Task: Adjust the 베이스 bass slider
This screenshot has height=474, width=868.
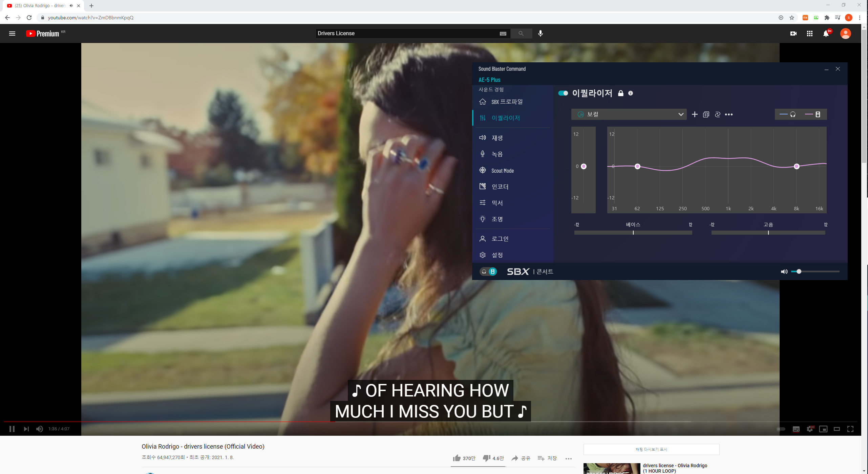Action: [633, 233]
